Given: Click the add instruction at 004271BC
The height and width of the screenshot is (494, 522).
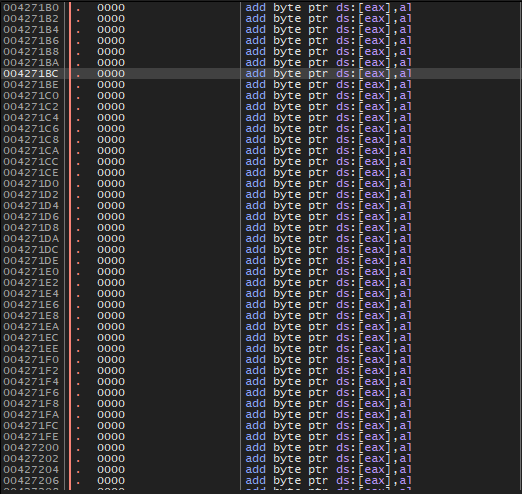Looking at the screenshot, I should 328,74.
